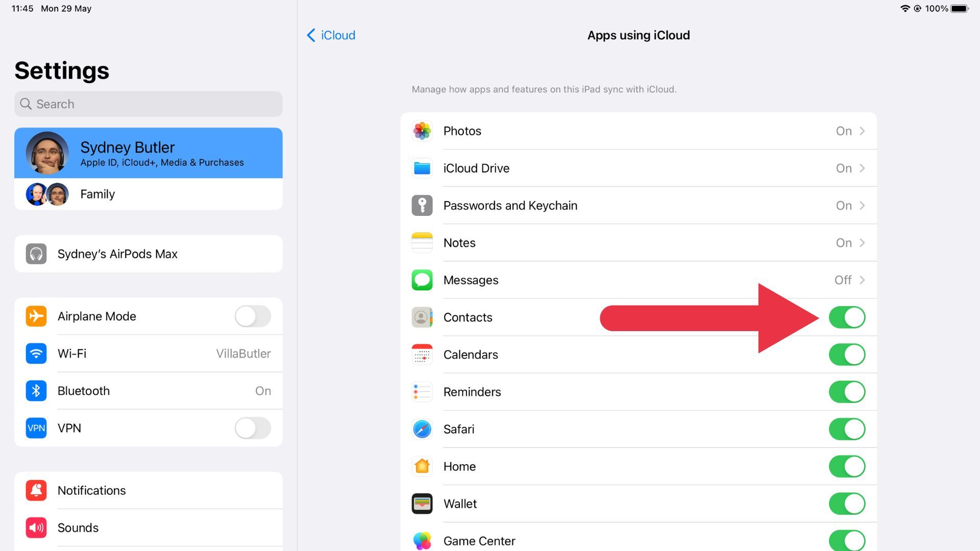980x551 pixels.
Task: Toggle Calendars iCloud sync on/off
Action: (x=846, y=355)
